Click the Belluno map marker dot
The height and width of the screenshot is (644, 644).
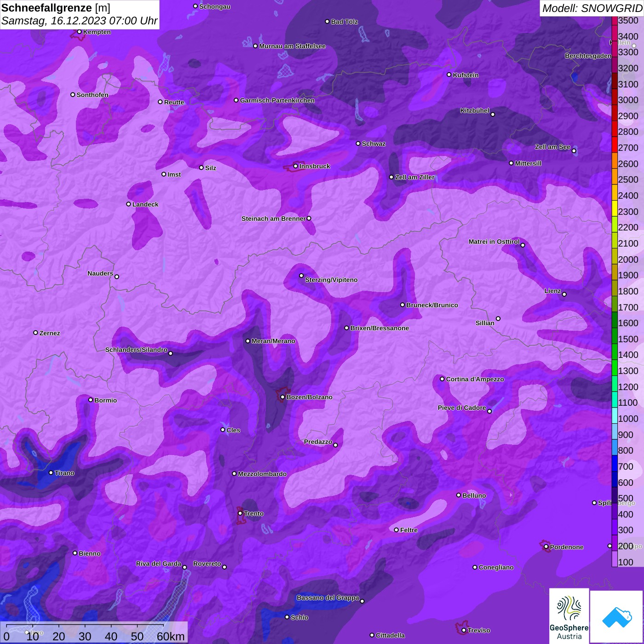coord(459,495)
